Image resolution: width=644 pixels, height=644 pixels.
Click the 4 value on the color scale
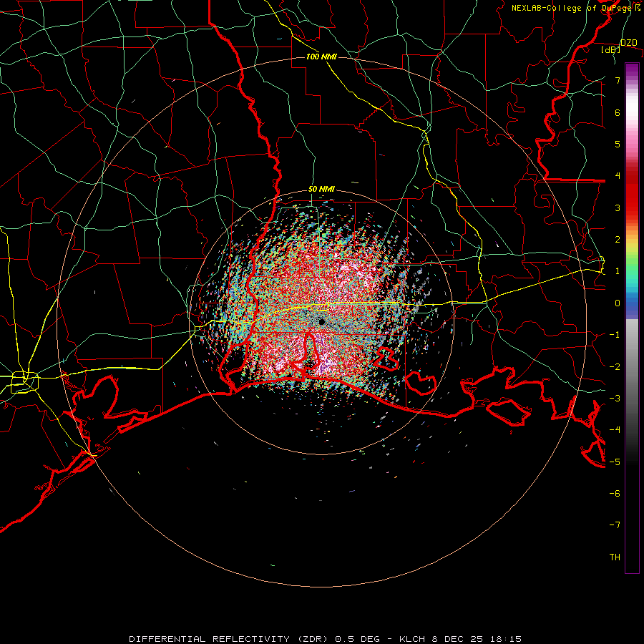coord(618,176)
